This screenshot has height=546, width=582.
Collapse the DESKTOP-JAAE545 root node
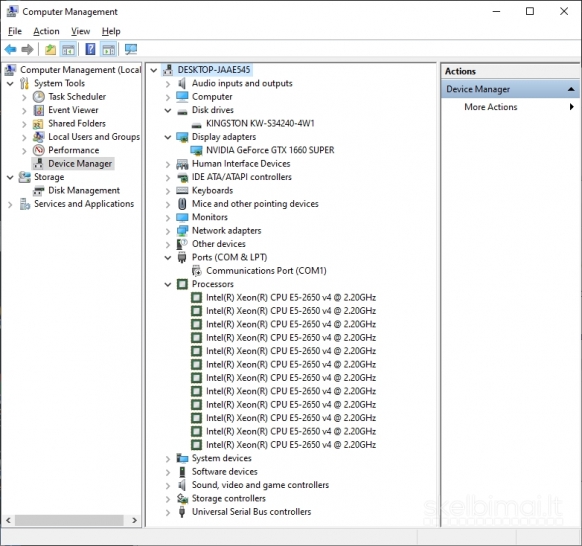(154, 70)
